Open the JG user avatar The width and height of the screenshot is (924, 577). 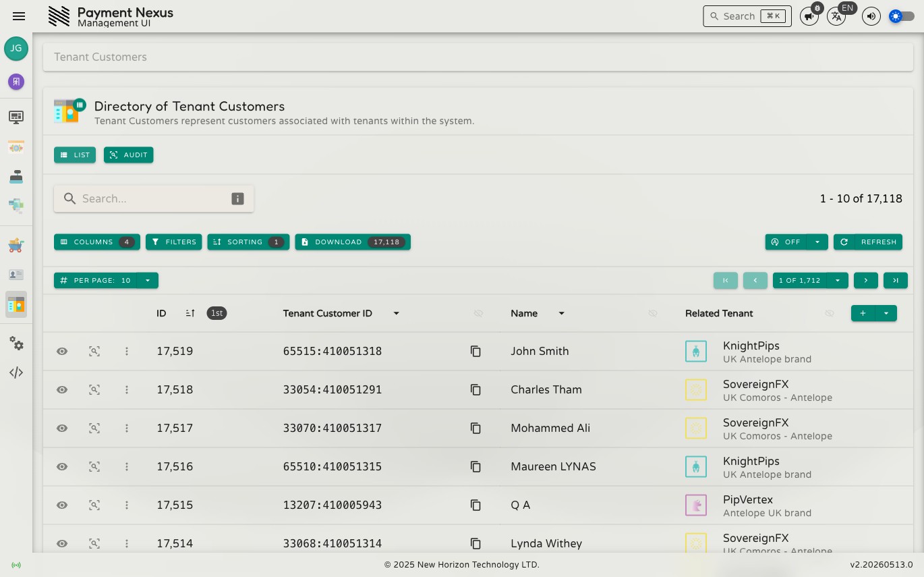[16, 49]
